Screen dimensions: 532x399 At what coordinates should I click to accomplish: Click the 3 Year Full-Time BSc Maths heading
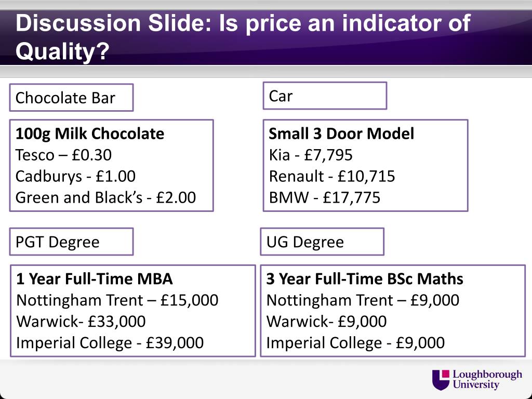click(365, 279)
